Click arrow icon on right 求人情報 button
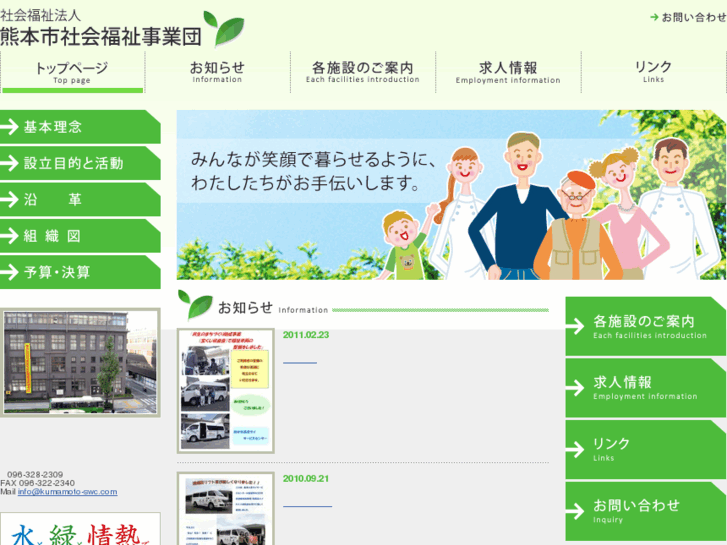The image size is (727, 545). (x=575, y=388)
